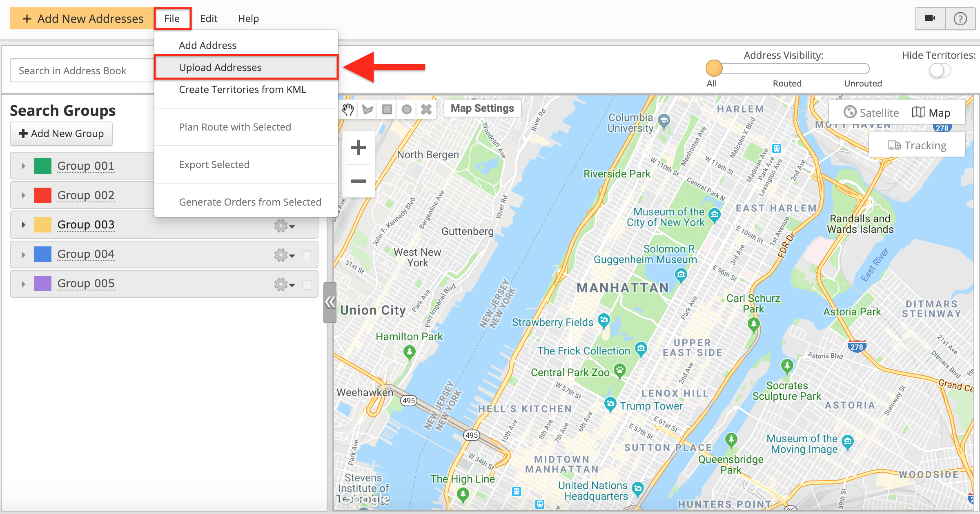This screenshot has width=980, height=514.
Task: Select the circle drawing tool
Action: (x=407, y=109)
